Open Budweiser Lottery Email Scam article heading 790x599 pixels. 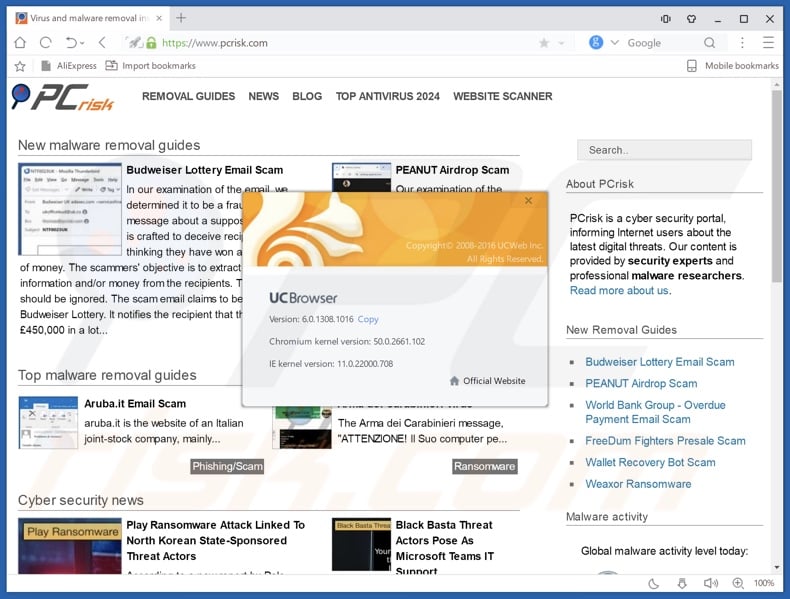pyautogui.click(x=205, y=170)
